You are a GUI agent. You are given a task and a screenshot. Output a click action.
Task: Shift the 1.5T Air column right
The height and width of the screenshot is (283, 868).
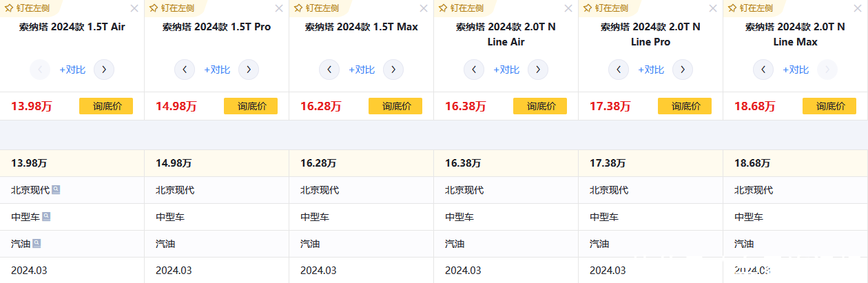click(x=104, y=70)
